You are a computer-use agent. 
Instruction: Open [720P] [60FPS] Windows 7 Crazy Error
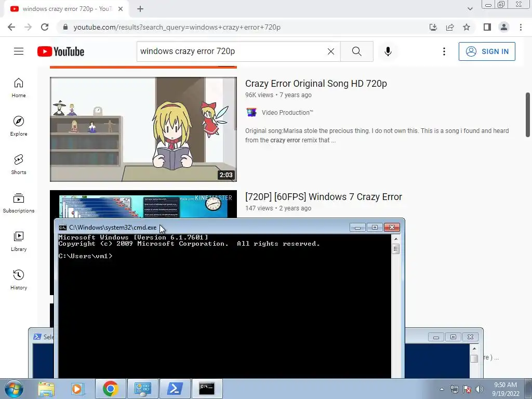pyautogui.click(x=324, y=197)
